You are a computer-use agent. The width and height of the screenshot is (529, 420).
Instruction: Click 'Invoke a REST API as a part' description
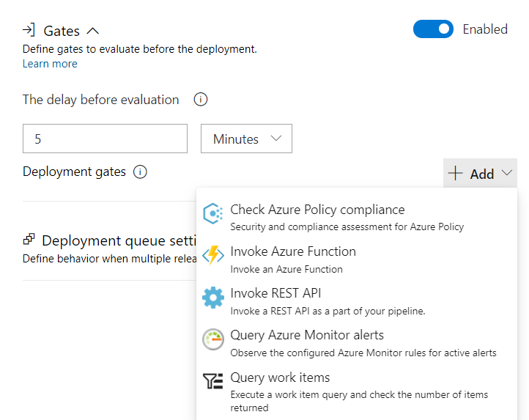(328, 311)
